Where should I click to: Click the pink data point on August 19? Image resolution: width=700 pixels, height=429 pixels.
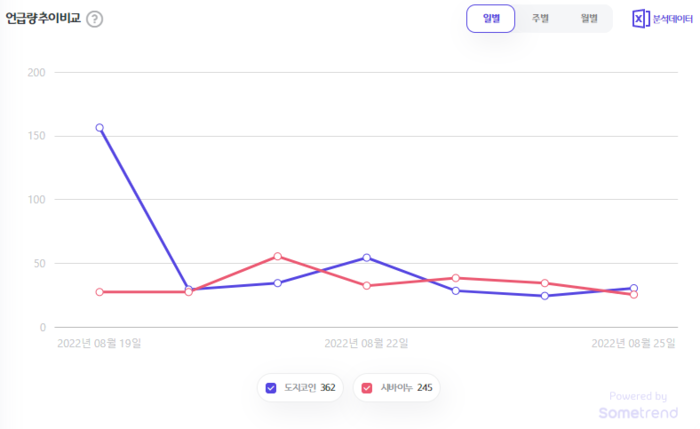(x=100, y=292)
